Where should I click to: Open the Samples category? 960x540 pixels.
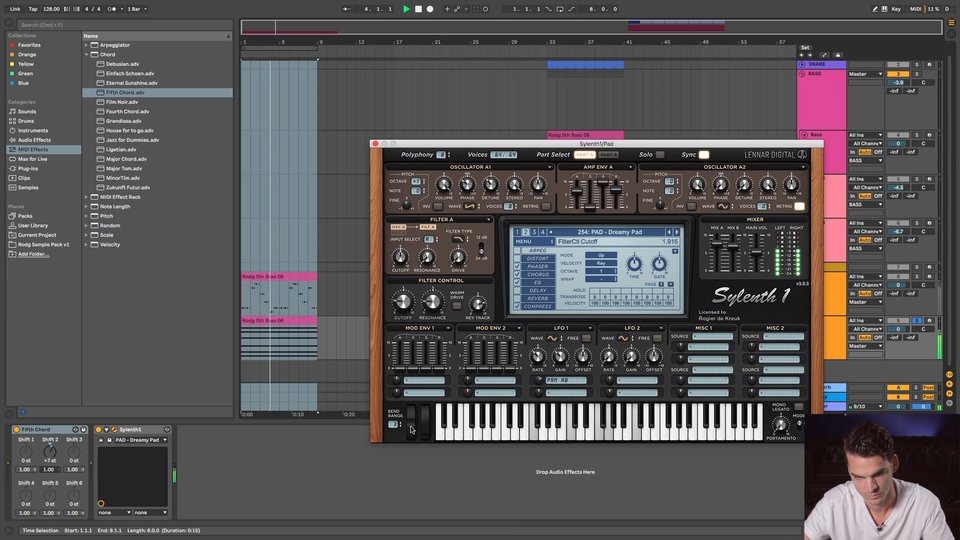[28, 187]
